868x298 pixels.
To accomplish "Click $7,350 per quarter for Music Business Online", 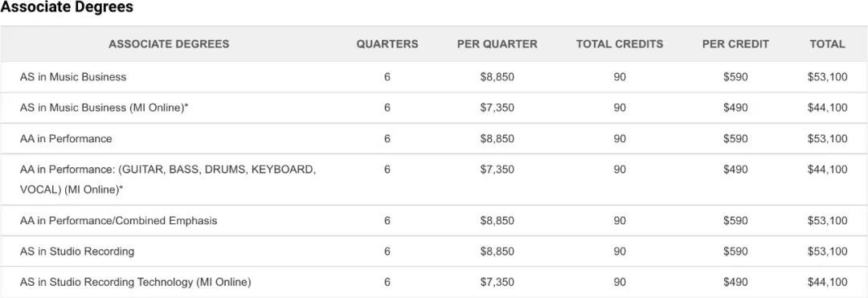I will [x=497, y=108].
